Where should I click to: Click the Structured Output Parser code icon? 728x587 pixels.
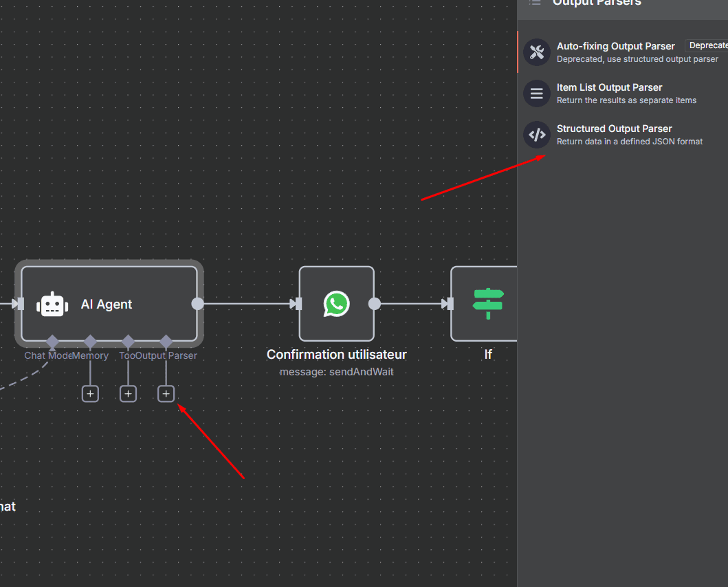click(537, 135)
